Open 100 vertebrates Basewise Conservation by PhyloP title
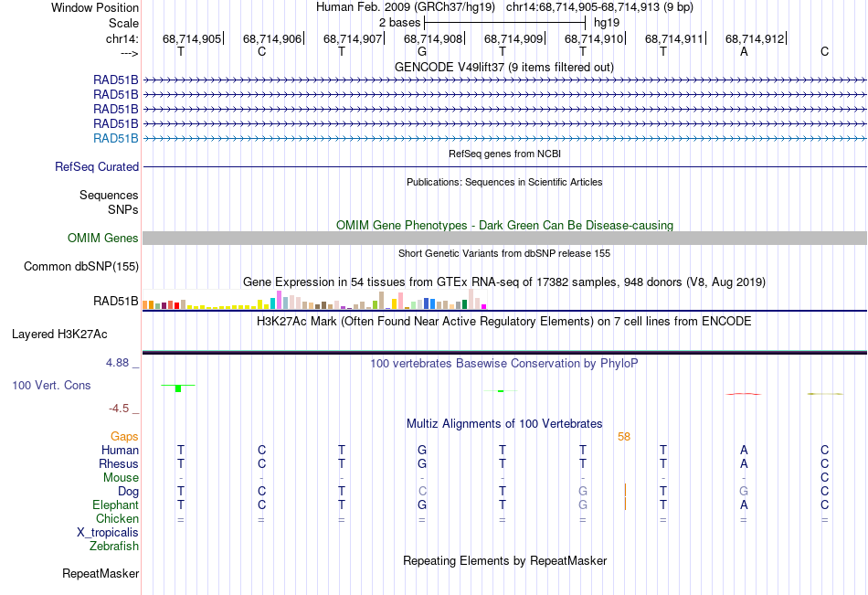Screen dimensions: 868x595 pyautogui.click(x=504, y=364)
